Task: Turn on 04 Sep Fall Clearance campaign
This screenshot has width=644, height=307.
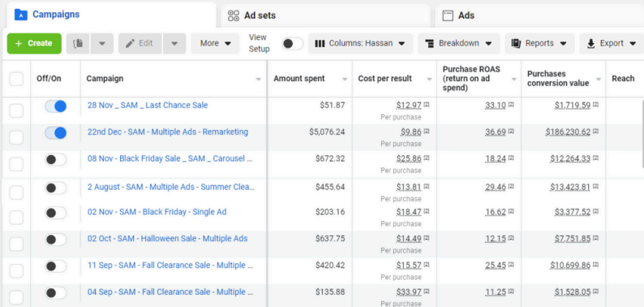Action: (x=56, y=293)
